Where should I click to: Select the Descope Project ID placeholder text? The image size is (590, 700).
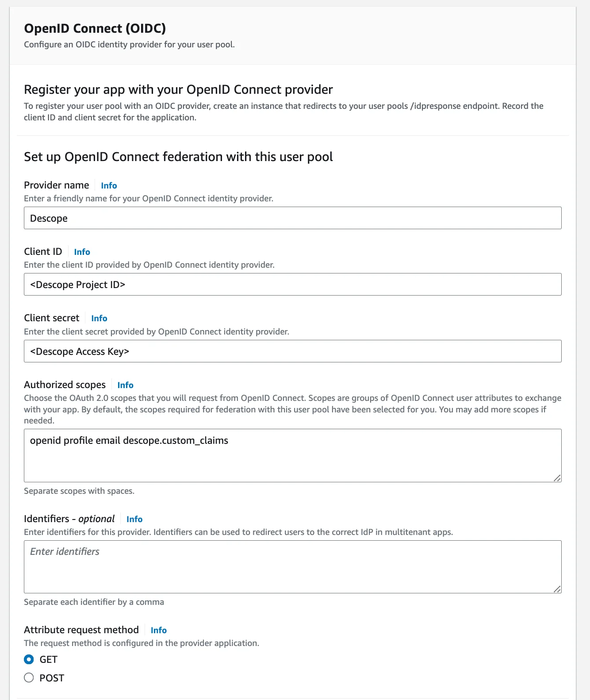[78, 284]
